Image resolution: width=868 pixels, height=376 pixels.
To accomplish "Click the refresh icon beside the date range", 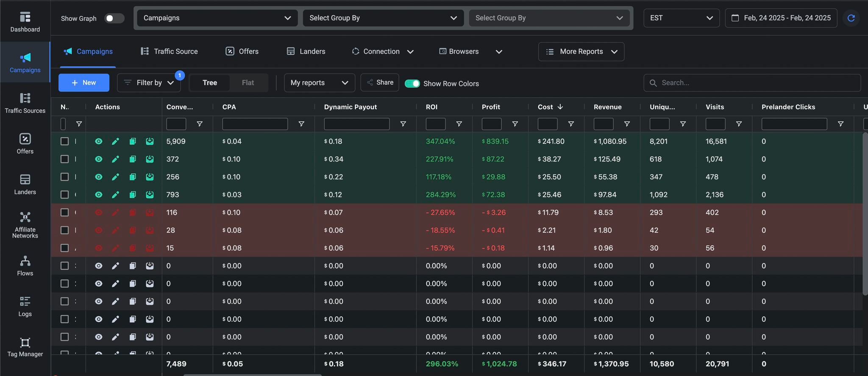I will point(851,18).
